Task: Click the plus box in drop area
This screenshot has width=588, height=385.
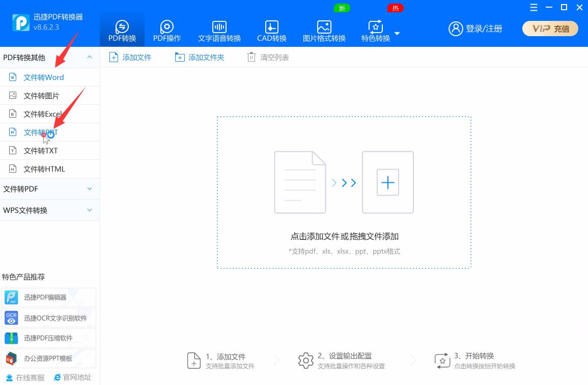Action: (388, 182)
